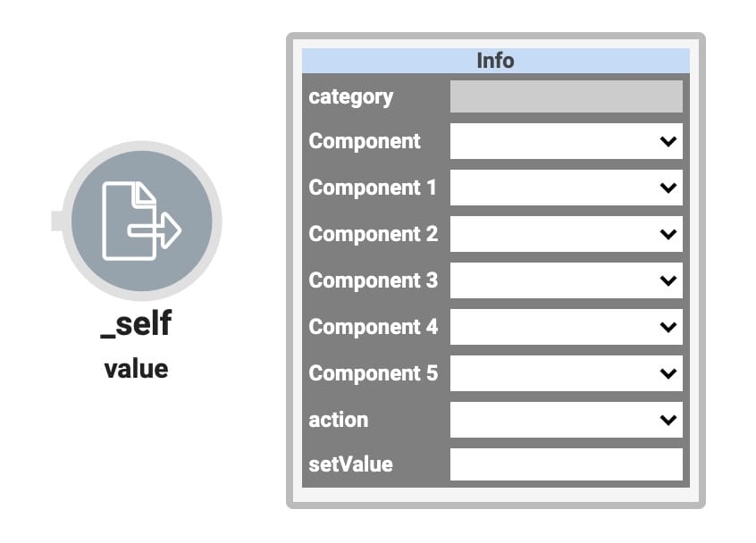Click the Info panel header
This screenshot has height=543, width=756.
496,61
